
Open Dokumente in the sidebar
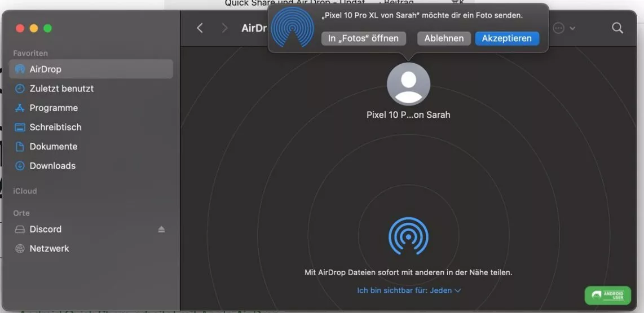click(x=91, y=146)
